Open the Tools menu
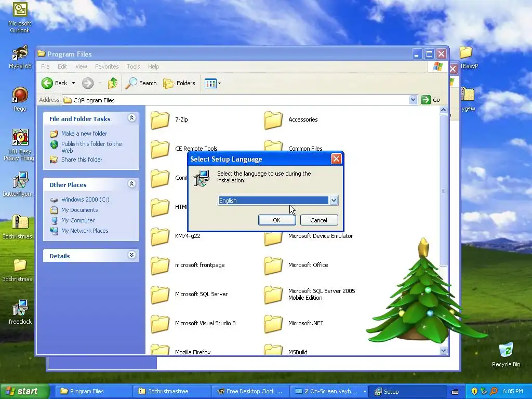This screenshot has height=399, width=532. (x=134, y=66)
